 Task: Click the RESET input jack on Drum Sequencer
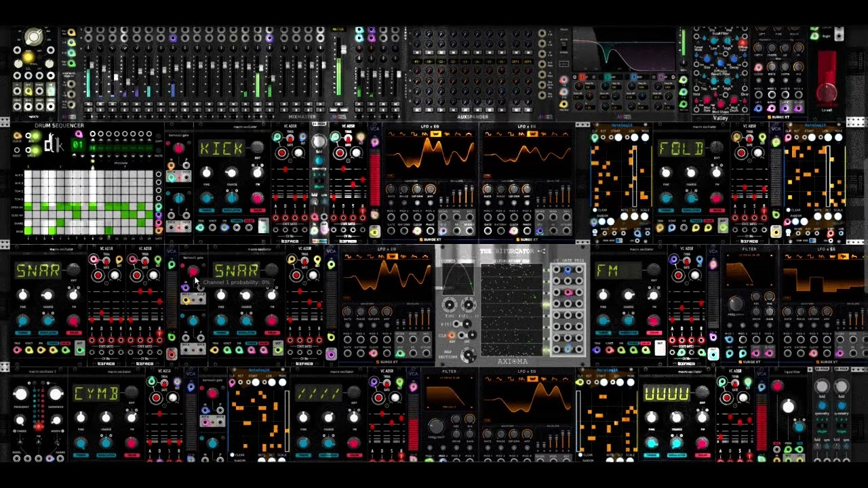[17, 150]
